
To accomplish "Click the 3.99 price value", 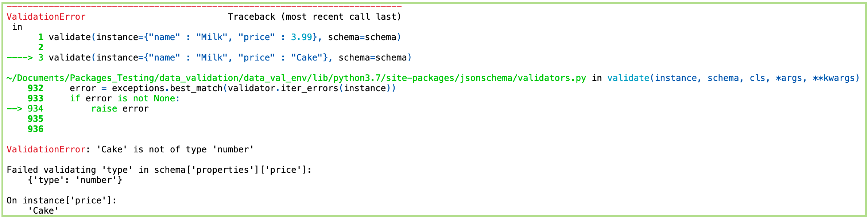I will 301,37.
